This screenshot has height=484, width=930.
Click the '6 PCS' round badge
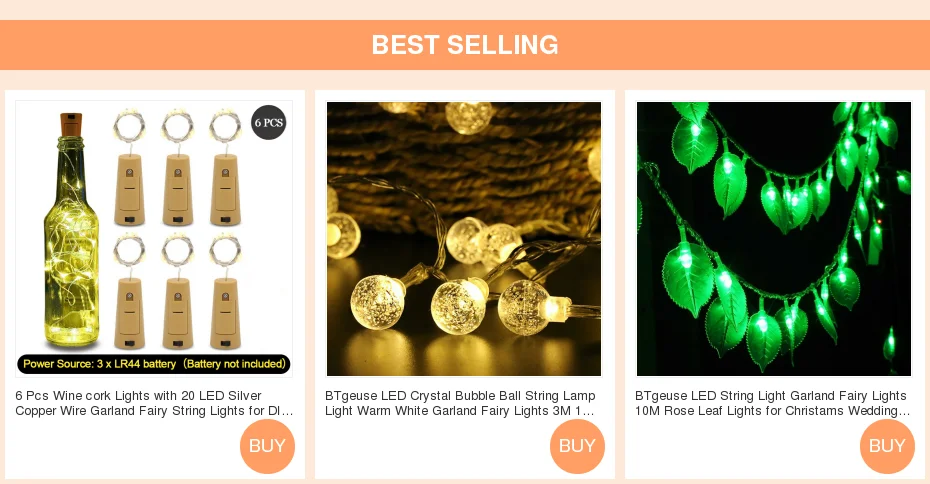point(269,123)
